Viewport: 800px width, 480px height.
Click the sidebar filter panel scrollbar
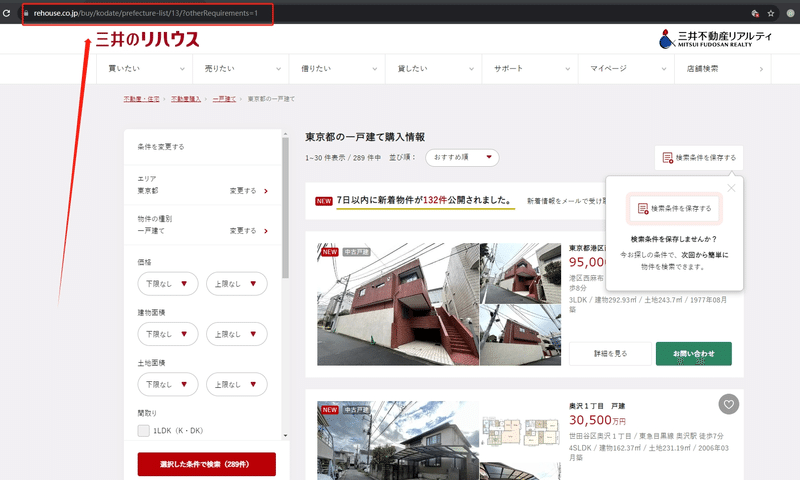coord(285,208)
